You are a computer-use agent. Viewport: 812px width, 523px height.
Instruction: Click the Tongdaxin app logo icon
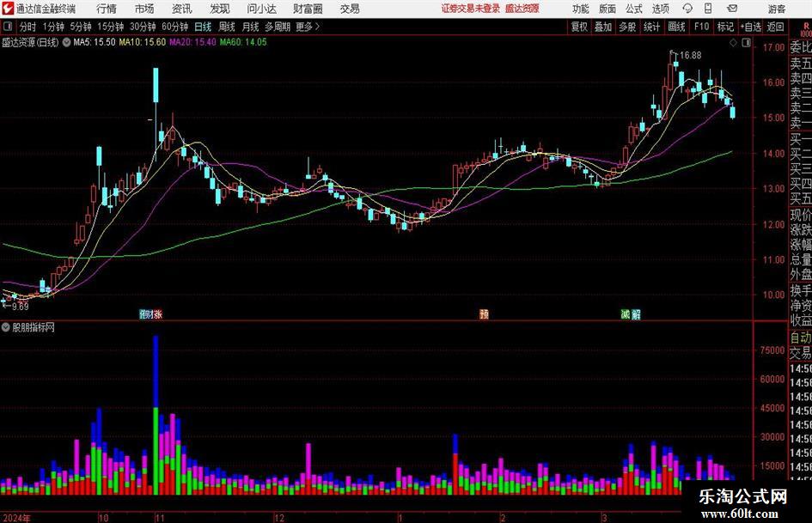click(x=8, y=9)
